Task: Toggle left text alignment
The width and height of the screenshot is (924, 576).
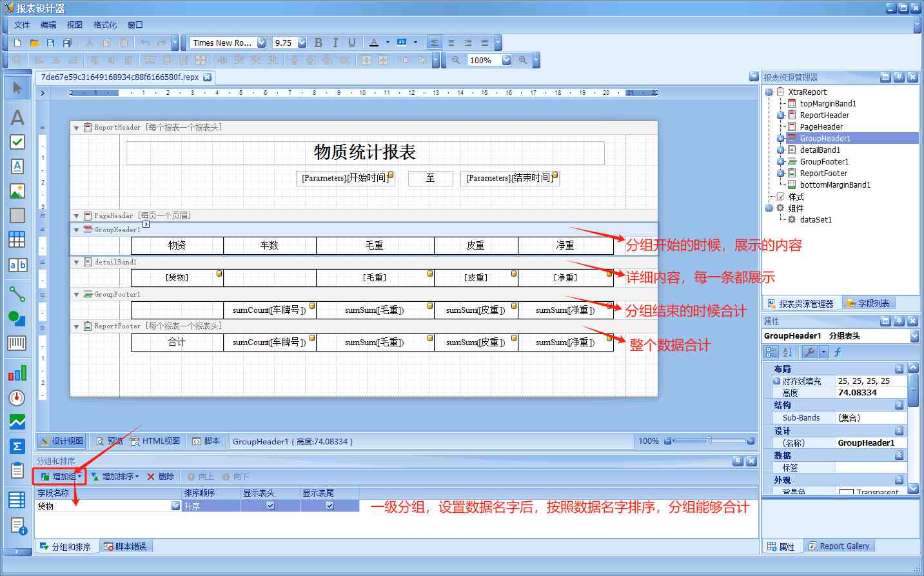Action: (435, 43)
